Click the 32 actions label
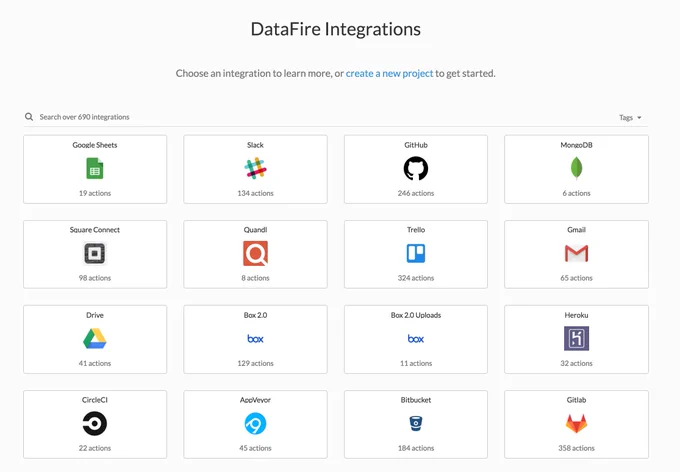 click(x=576, y=363)
